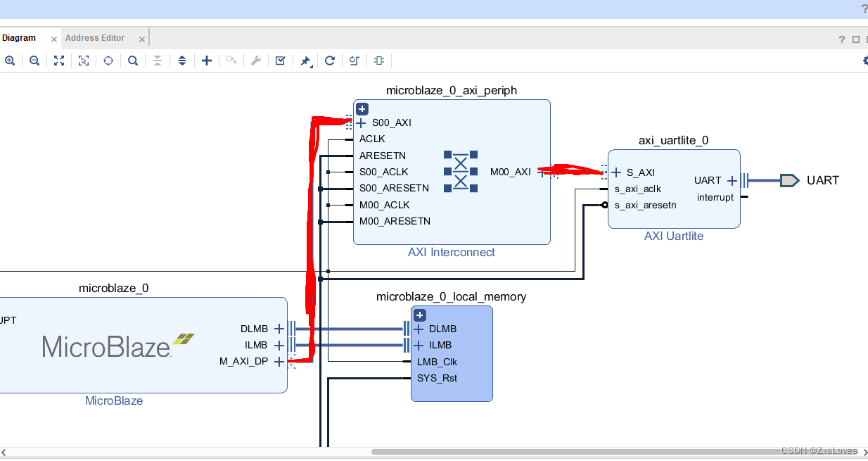Click the M00_ARESETN pin label
Screen dimensions: 868x461
[x=395, y=221]
